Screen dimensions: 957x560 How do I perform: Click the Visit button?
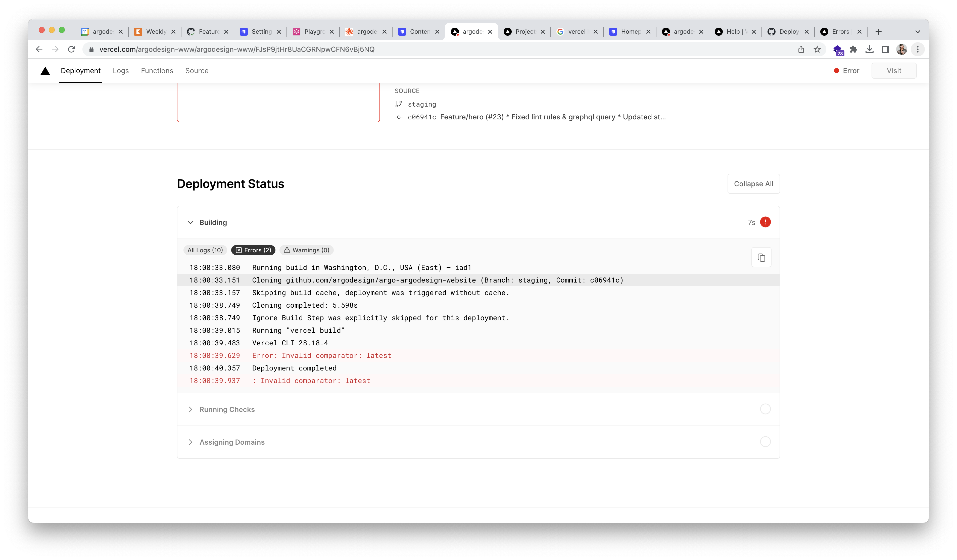click(894, 71)
